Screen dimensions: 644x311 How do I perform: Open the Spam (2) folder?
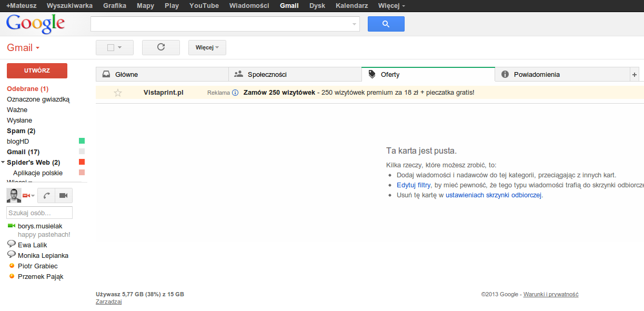(x=21, y=131)
